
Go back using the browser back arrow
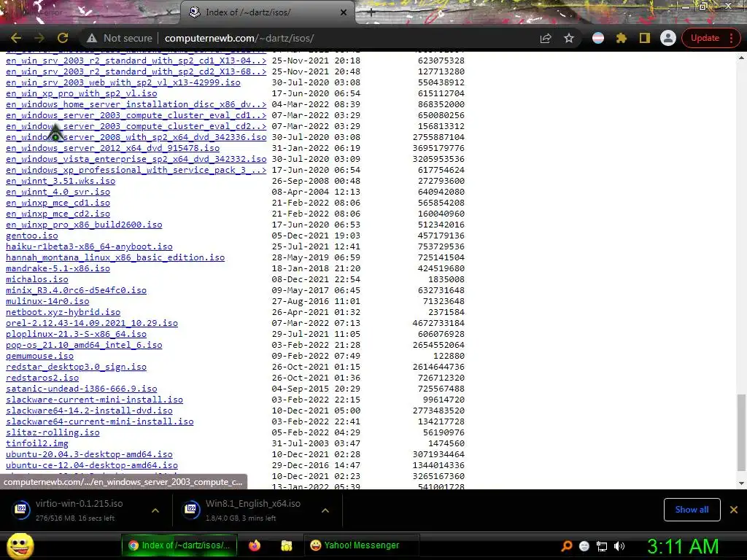pos(16,38)
